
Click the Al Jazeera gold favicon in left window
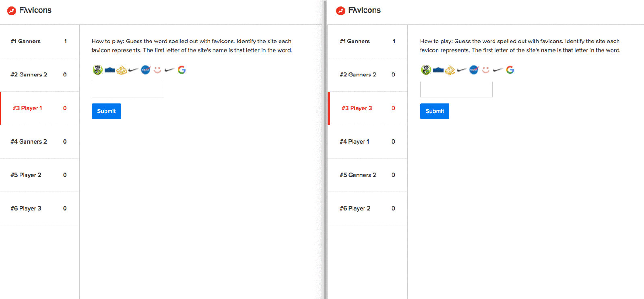(x=122, y=70)
